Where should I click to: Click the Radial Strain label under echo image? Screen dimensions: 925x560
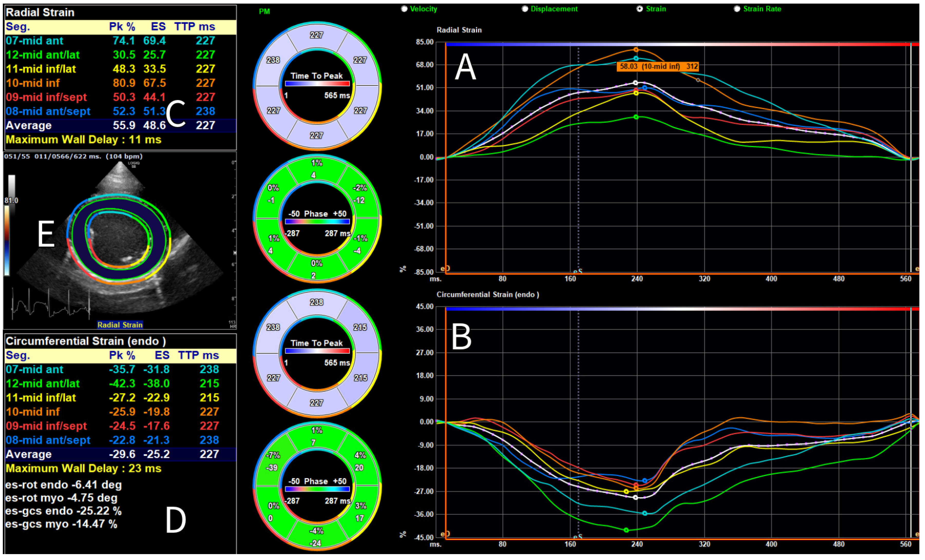click(120, 325)
